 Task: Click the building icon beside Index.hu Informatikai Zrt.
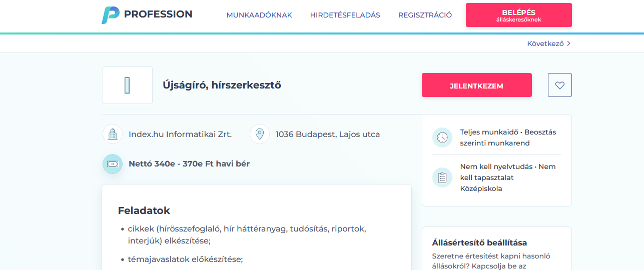(x=113, y=134)
